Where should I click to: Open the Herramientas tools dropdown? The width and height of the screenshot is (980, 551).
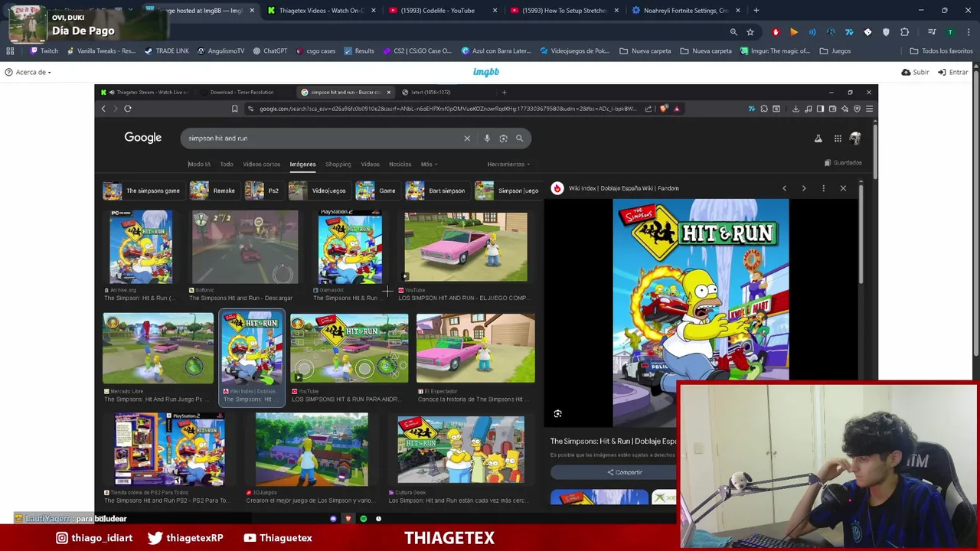(x=508, y=164)
